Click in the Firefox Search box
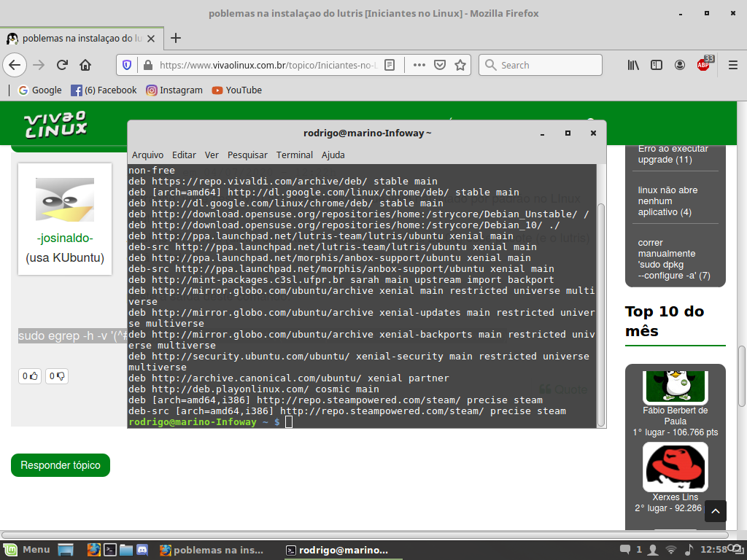Viewport: 747px width, 560px height. click(x=541, y=65)
